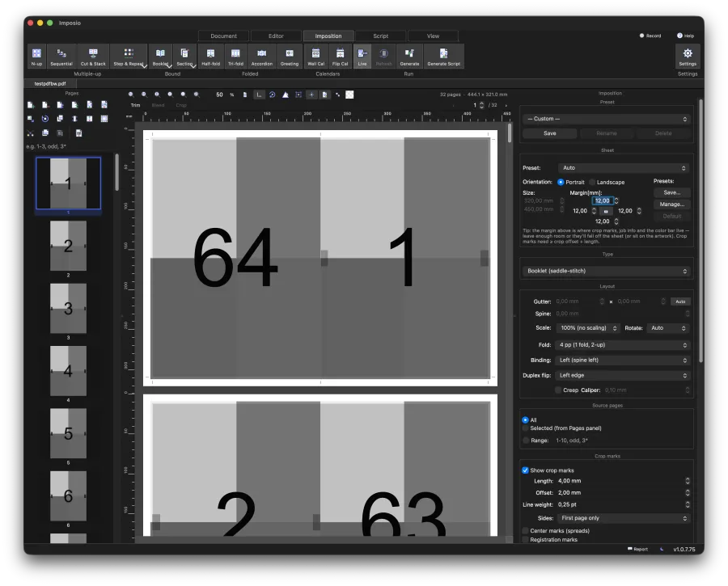Open the Sides First page only dropdown
Image resolution: width=728 pixels, height=586 pixels.
tap(624, 518)
